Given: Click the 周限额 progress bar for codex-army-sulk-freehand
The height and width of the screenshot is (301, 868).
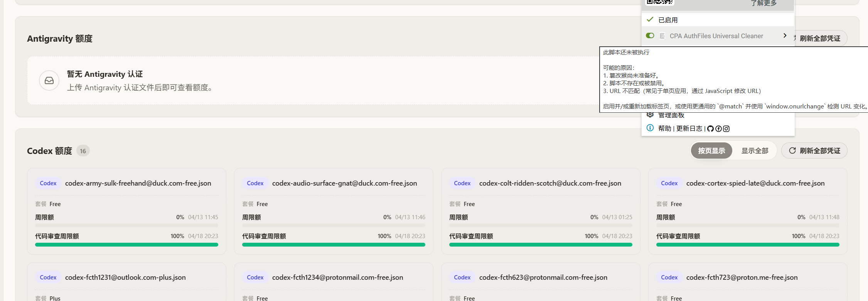Looking at the screenshot, I should pyautogui.click(x=126, y=225).
